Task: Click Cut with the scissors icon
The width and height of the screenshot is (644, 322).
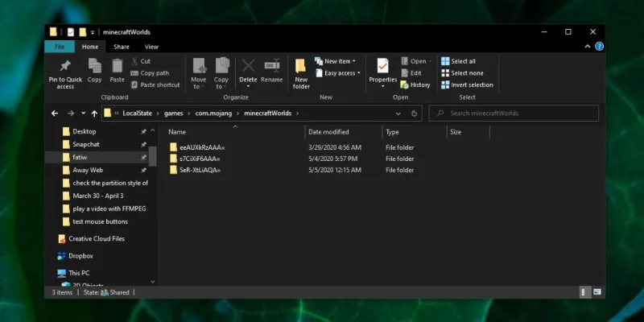Action: point(140,61)
